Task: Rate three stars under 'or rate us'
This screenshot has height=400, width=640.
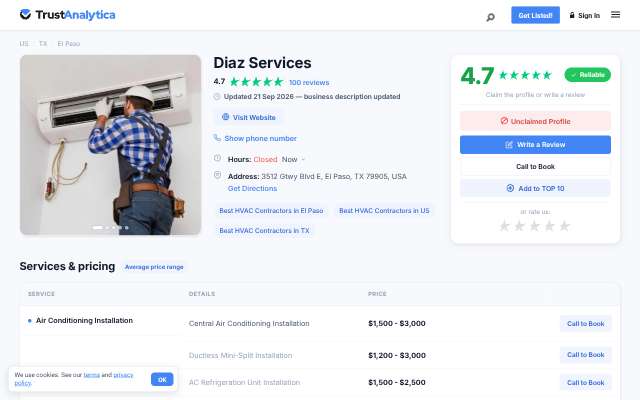Action: point(534,226)
